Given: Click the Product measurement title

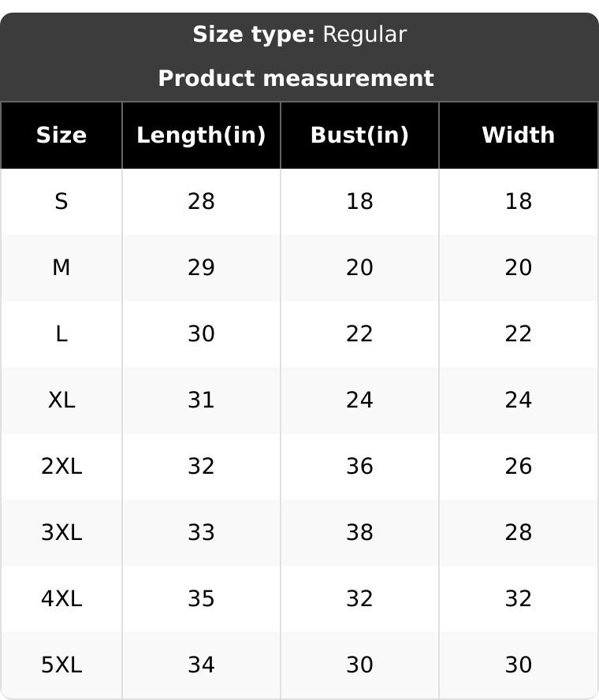Looking at the screenshot, I should click(296, 79).
